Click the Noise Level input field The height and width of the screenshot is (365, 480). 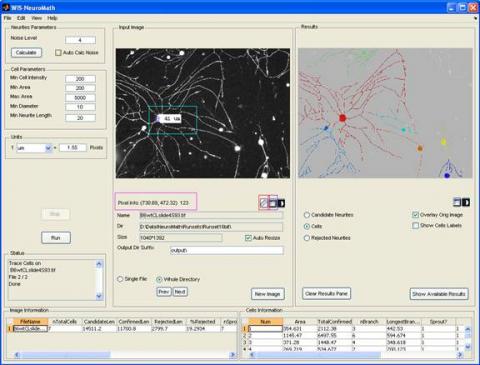point(80,40)
